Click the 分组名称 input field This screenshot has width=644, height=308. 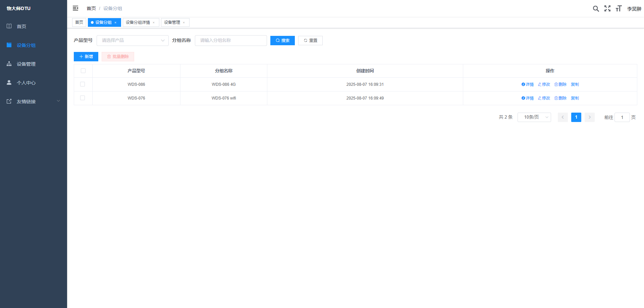(231, 41)
